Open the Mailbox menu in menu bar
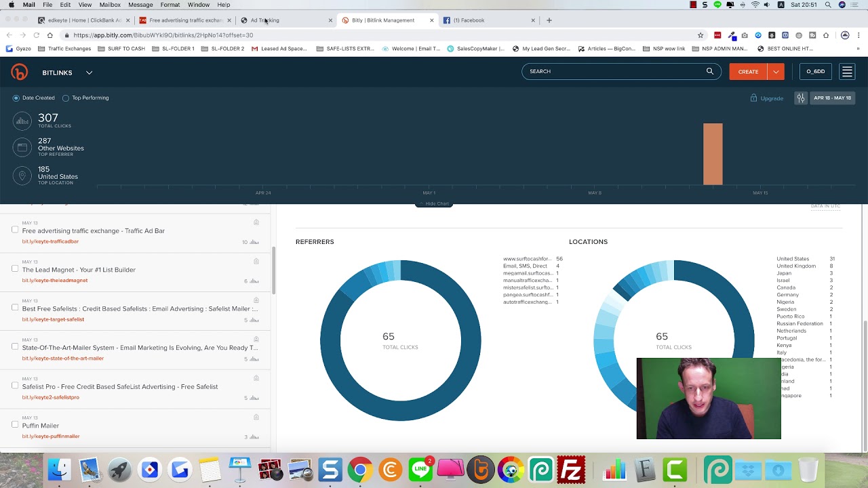 click(110, 5)
